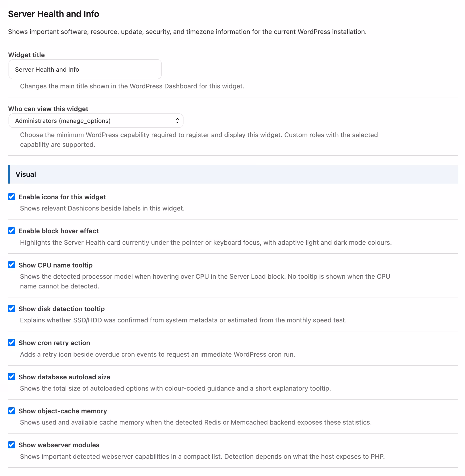Uncheck Show disk detection tooltip
This screenshot has width=465, height=476.
pyautogui.click(x=11, y=309)
